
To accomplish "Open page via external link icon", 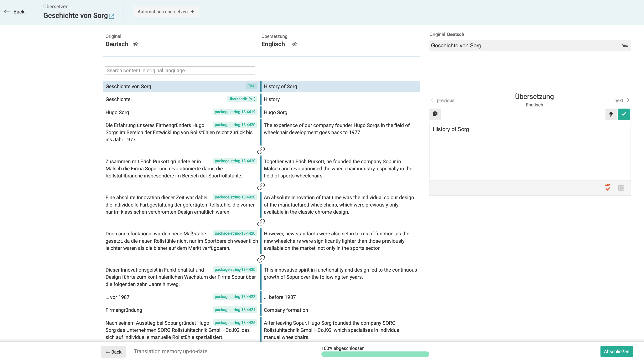I will (x=112, y=16).
